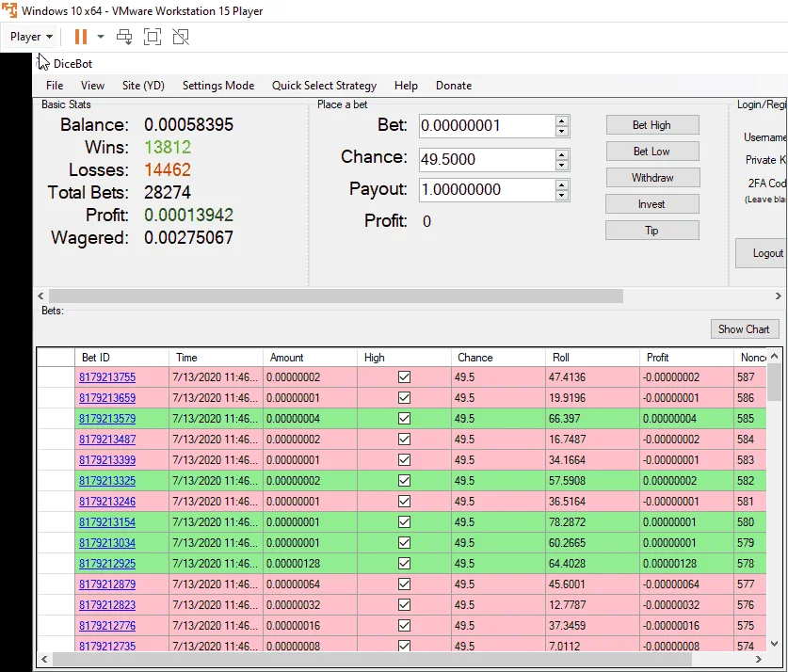Pause the virtual machine with the orange pause icon
The height and width of the screenshot is (672, 788).
pyautogui.click(x=80, y=37)
